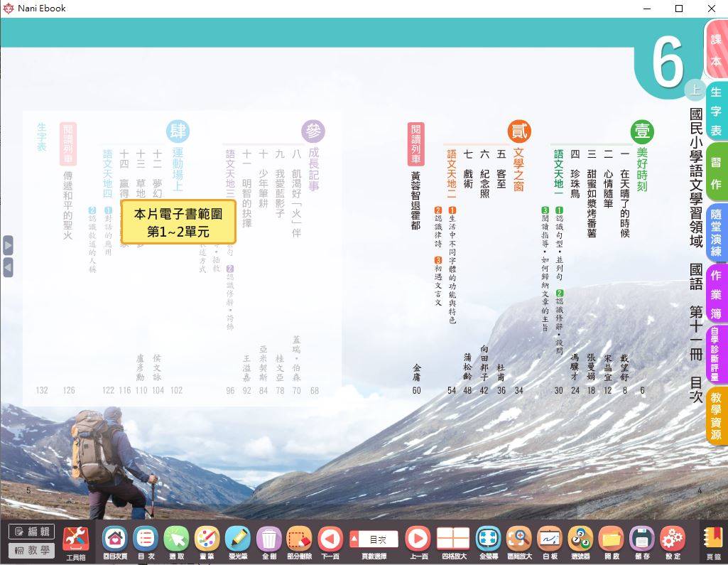The width and height of the screenshot is (728, 565).
Task: Open the 教學資源 resources tab
Action: tap(717, 415)
